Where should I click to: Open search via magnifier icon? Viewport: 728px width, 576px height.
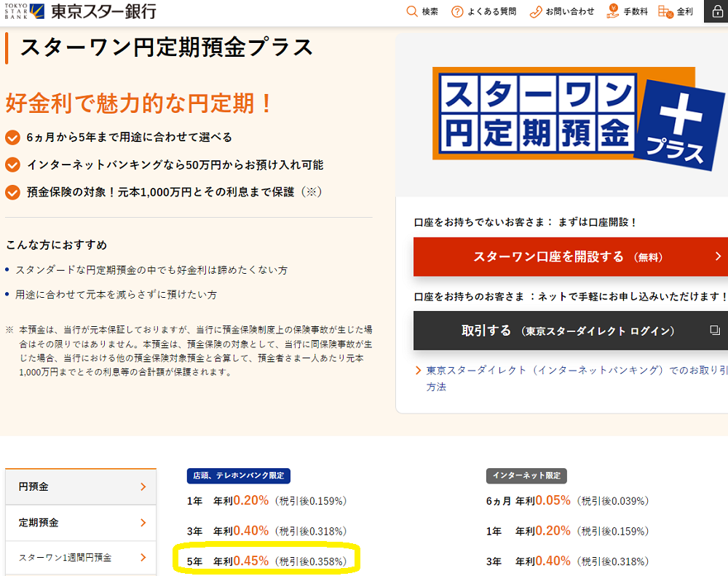point(412,11)
